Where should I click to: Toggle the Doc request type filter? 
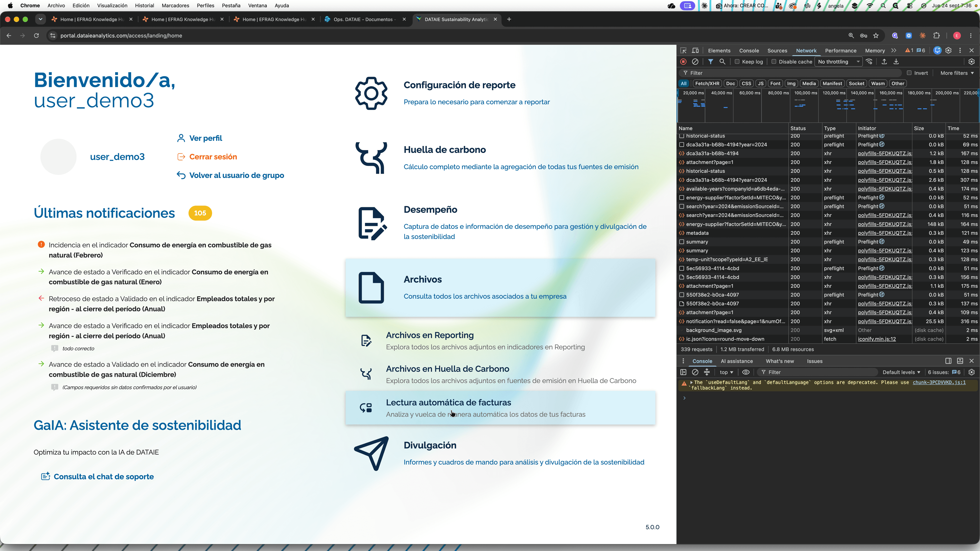[730, 84]
